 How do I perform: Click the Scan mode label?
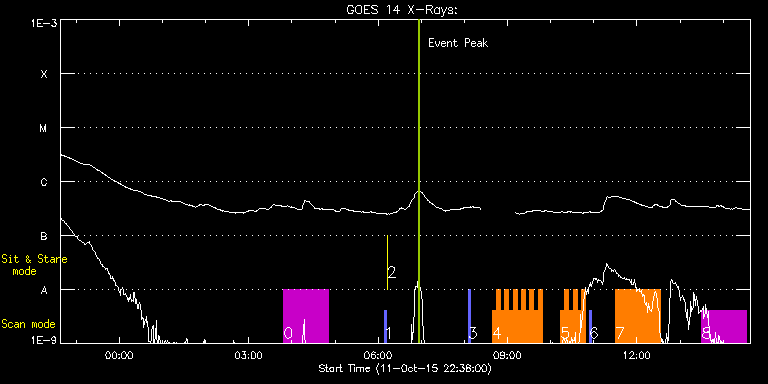tap(28, 324)
